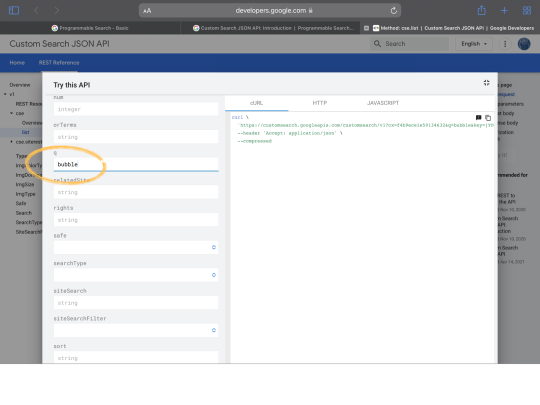Switch to Programmable Search - Basic tab

(90, 28)
